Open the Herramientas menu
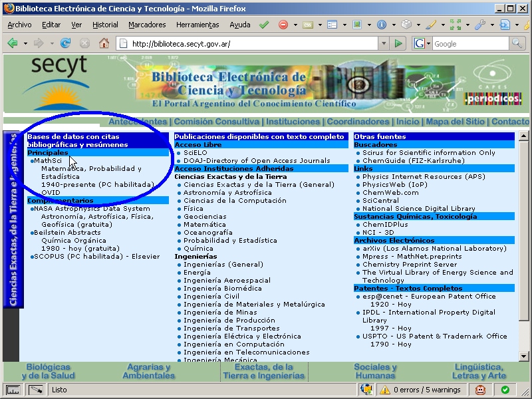 tap(198, 25)
